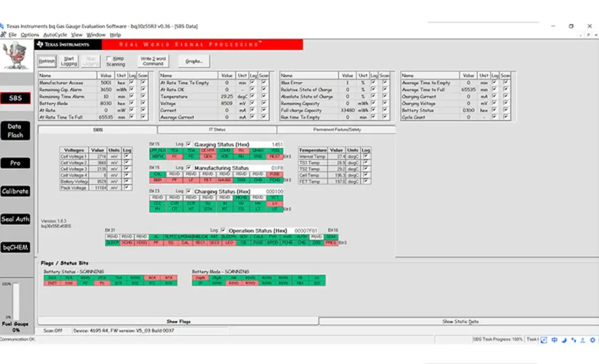Click the Fuel Gauge level indicator
Viewport: 599px width, 364px height.
16,300
